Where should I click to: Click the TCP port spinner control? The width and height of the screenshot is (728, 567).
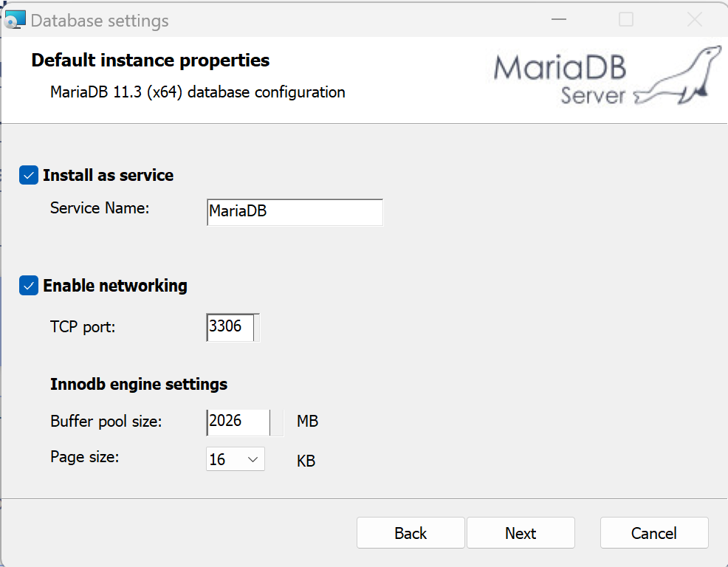[x=257, y=327]
